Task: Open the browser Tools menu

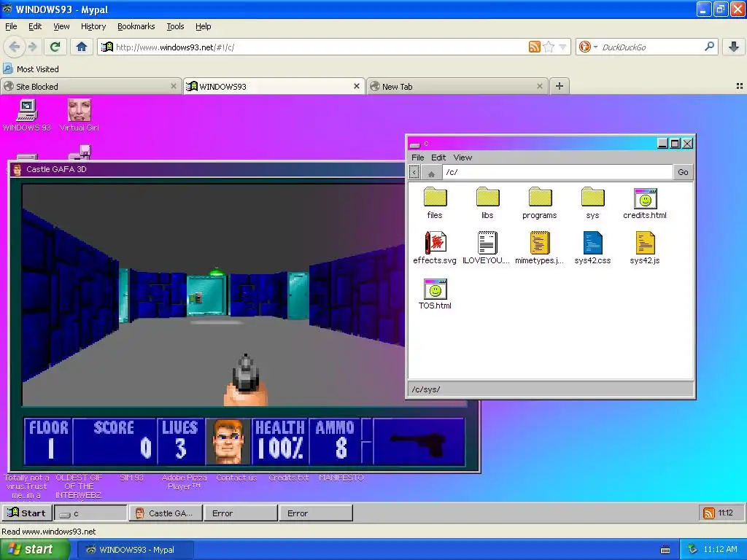Action: coord(175,26)
